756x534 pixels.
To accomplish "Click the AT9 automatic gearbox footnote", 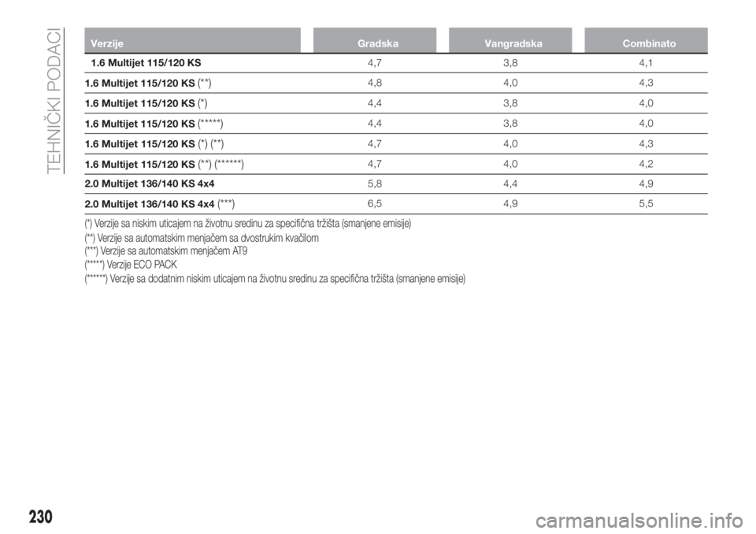I will pos(166,251).
